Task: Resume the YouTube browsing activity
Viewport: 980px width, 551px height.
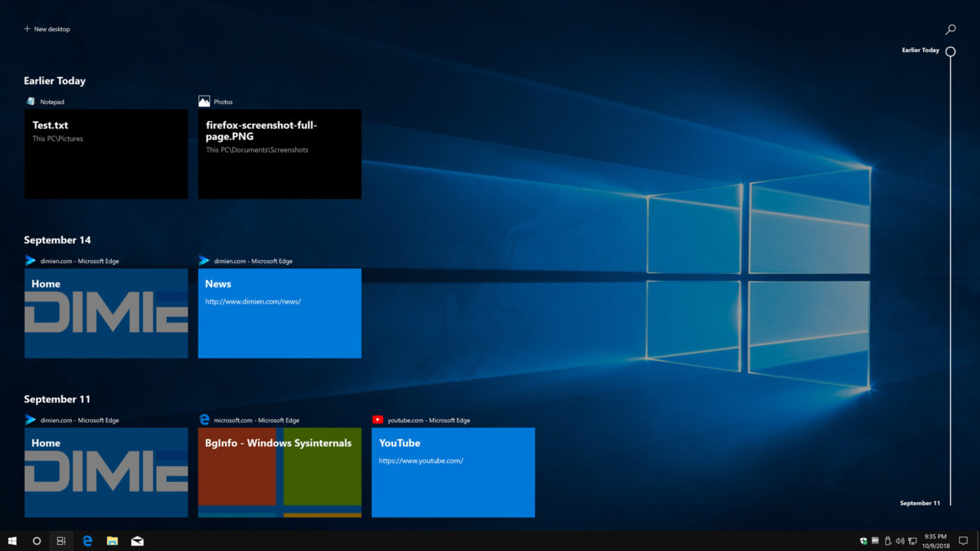Action: (452, 472)
